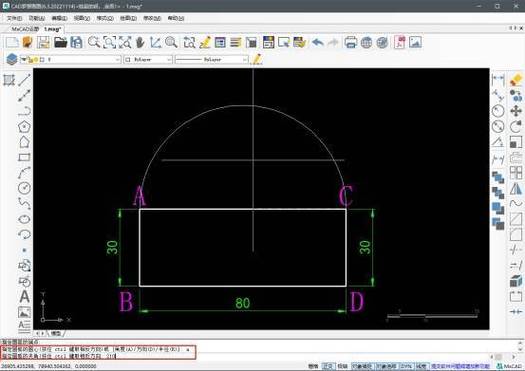The image size is (525, 371).
Task: Open the ByLayer linetype dropdown
Action: tap(212, 59)
